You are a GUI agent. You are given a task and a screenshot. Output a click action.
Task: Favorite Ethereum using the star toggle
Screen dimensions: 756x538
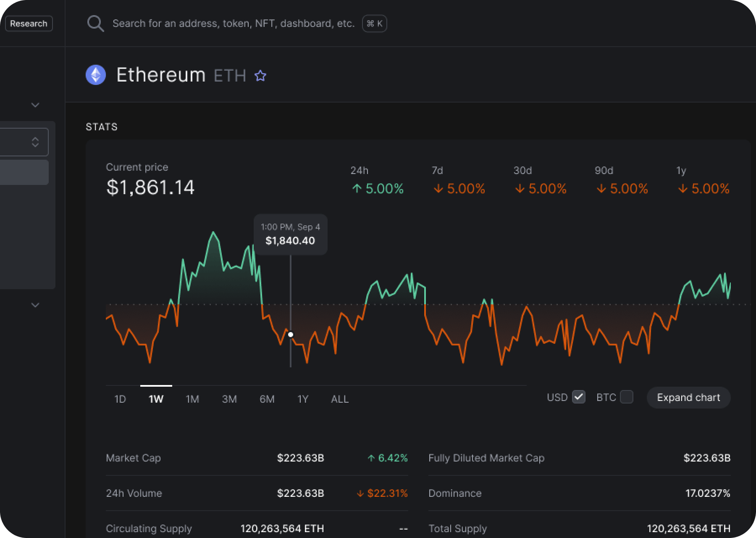pyautogui.click(x=260, y=76)
